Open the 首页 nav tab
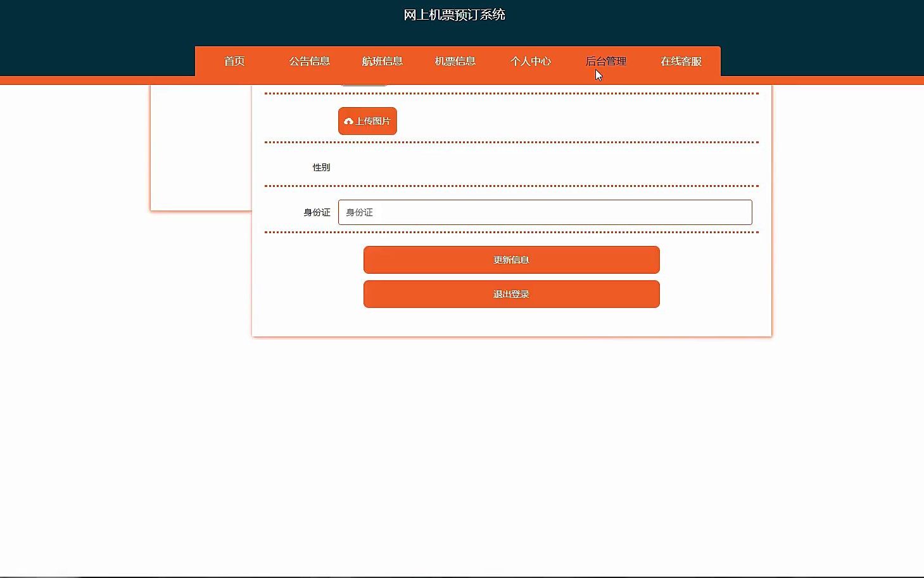Screen dimensions: 924x578 point(234,61)
